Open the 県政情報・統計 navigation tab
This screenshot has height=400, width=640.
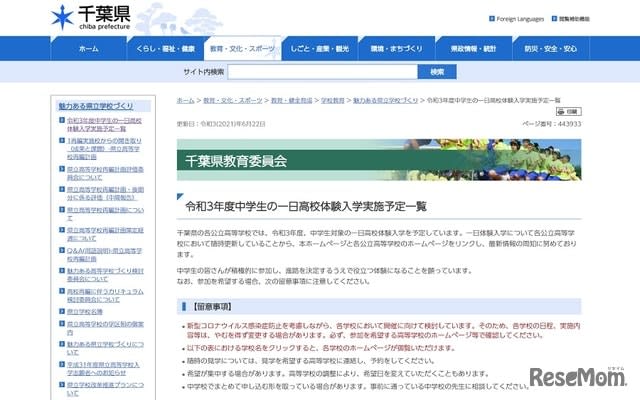[473, 49]
